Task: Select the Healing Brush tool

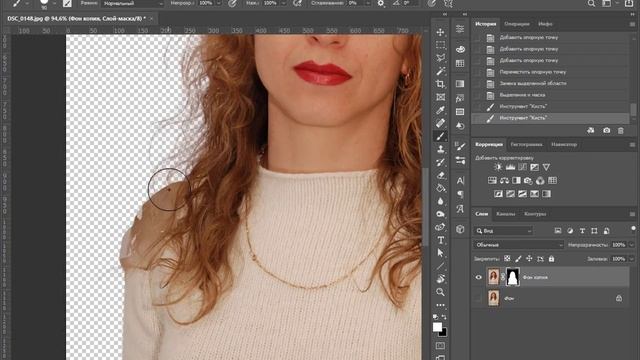Action: 440,123
